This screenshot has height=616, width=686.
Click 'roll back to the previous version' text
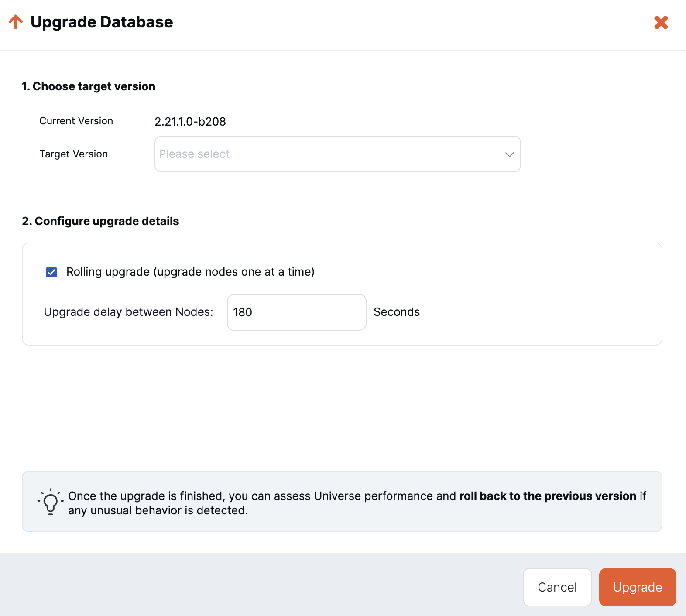coord(547,496)
